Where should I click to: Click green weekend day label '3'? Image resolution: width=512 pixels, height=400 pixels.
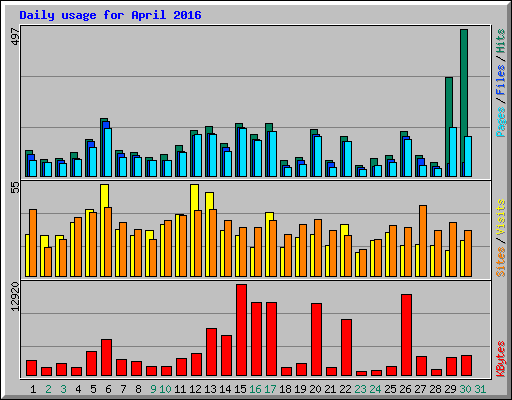63,389
